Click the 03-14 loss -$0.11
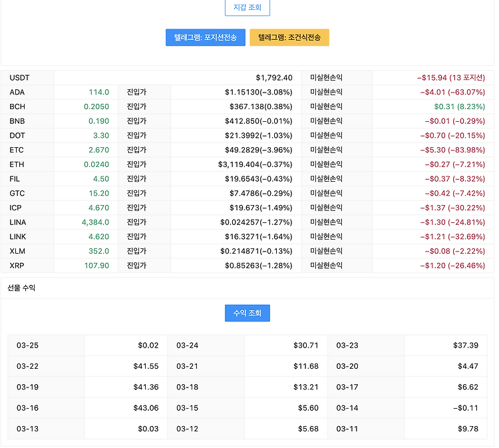The image size is (499, 448). coord(466,408)
